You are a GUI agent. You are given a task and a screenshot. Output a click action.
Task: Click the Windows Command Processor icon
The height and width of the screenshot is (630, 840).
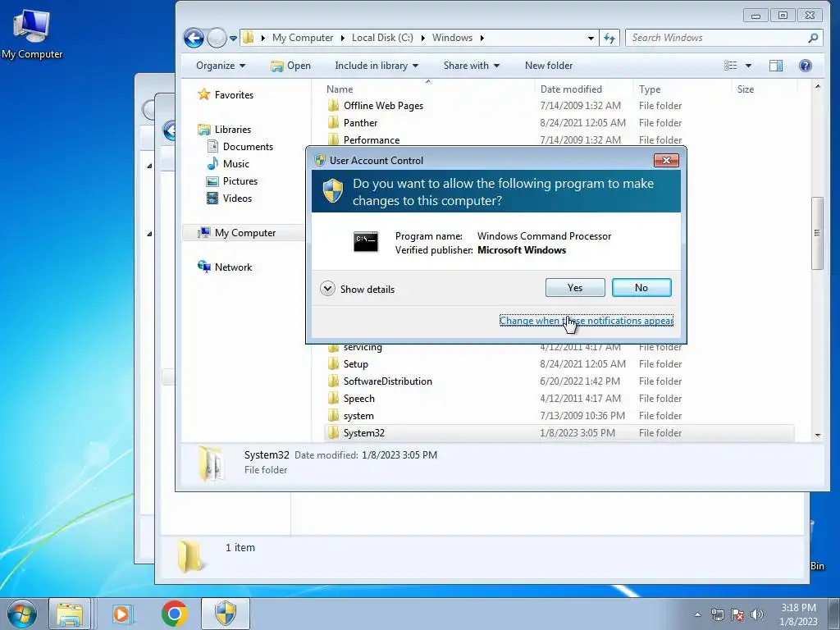pyautogui.click(x=366, y=242)
